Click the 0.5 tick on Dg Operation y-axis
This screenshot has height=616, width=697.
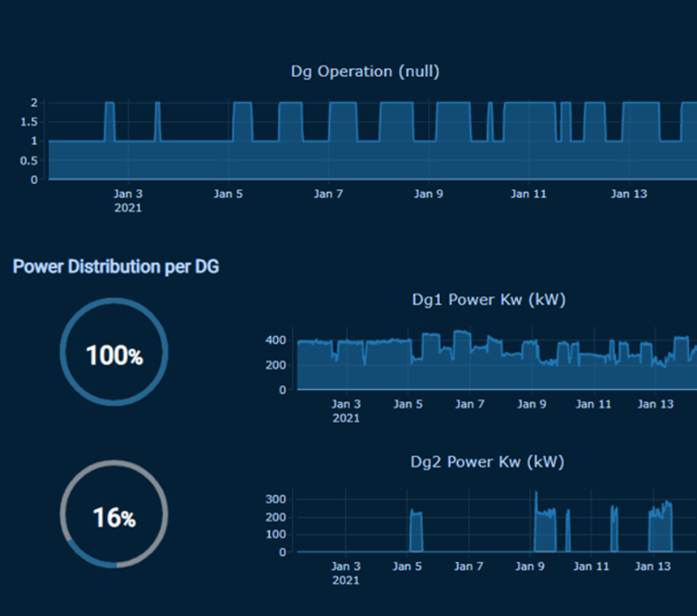[x=28, y=160]
